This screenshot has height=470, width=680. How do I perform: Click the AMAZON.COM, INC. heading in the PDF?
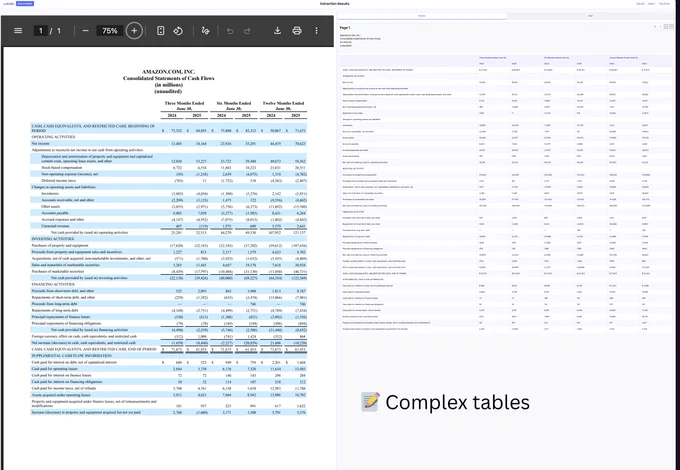(x=168, y=72)
